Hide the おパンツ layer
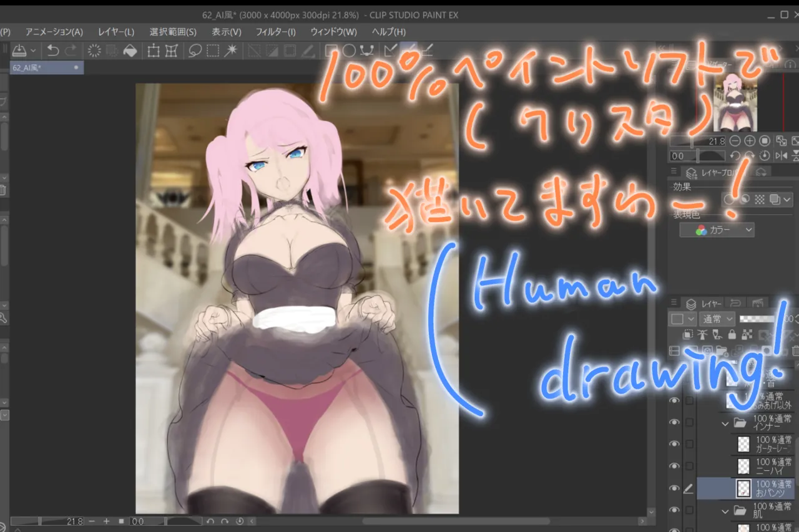This screenshot has width=799, height=532. coord(674,488)
